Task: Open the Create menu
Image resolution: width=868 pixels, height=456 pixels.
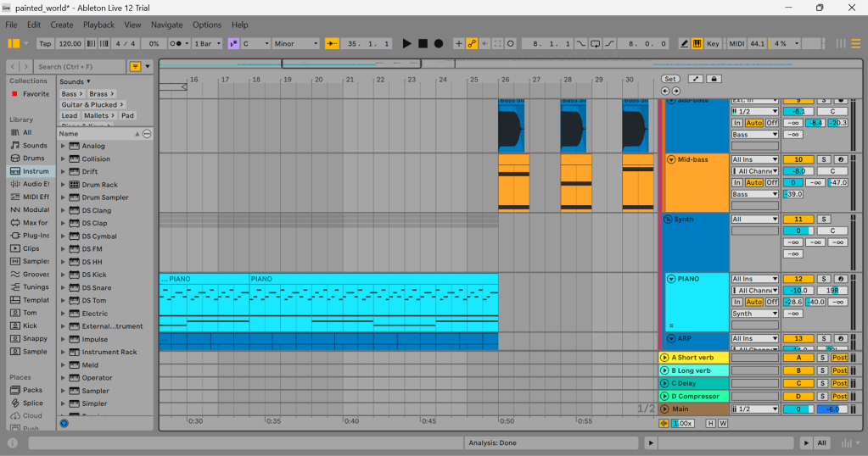Action: (x=62, y=25)
